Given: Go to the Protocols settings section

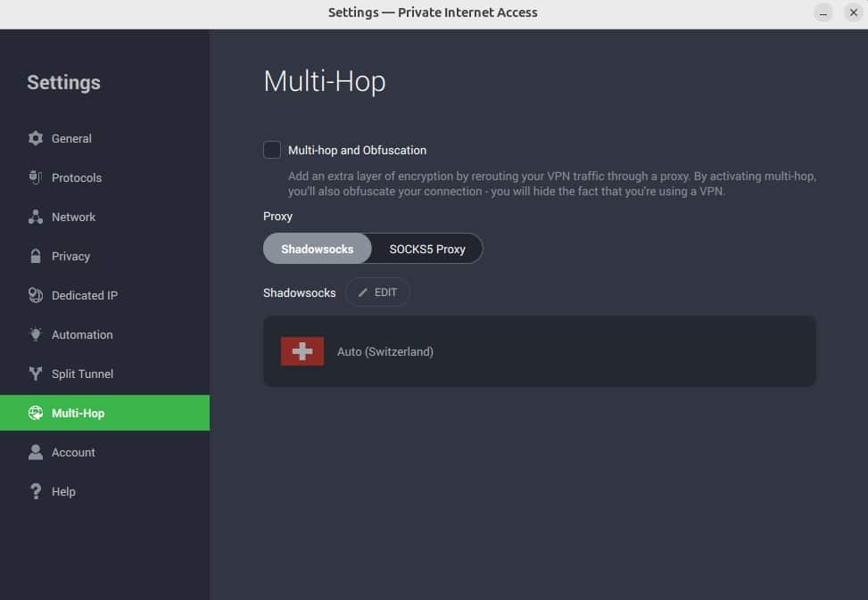Looking at the screenshot, I should 104,177.
